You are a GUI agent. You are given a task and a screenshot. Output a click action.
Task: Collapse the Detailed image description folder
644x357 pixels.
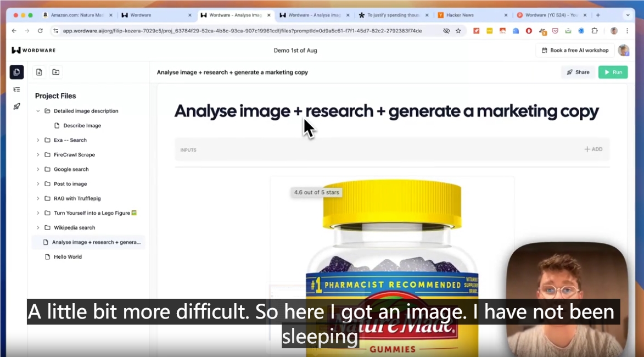click(38, 111)
